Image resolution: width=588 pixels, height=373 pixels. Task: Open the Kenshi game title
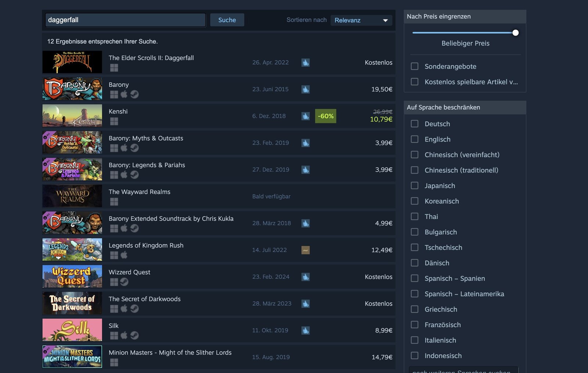coord(118,111)
